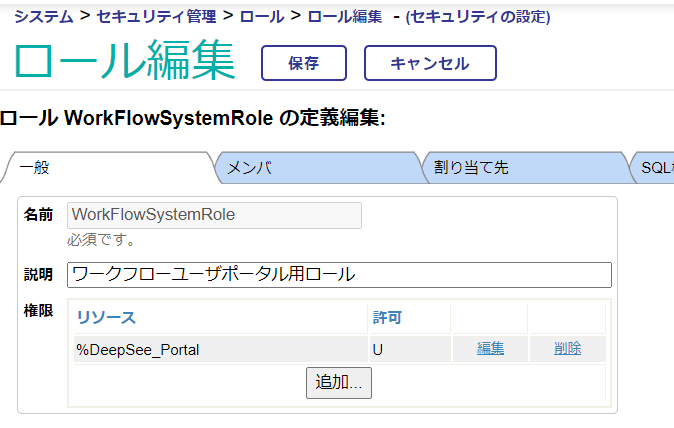The image size is (674, 428).
Task: Switch to the partially visible SQL tab
Action: pyautogui.click(x=655, y=167)
